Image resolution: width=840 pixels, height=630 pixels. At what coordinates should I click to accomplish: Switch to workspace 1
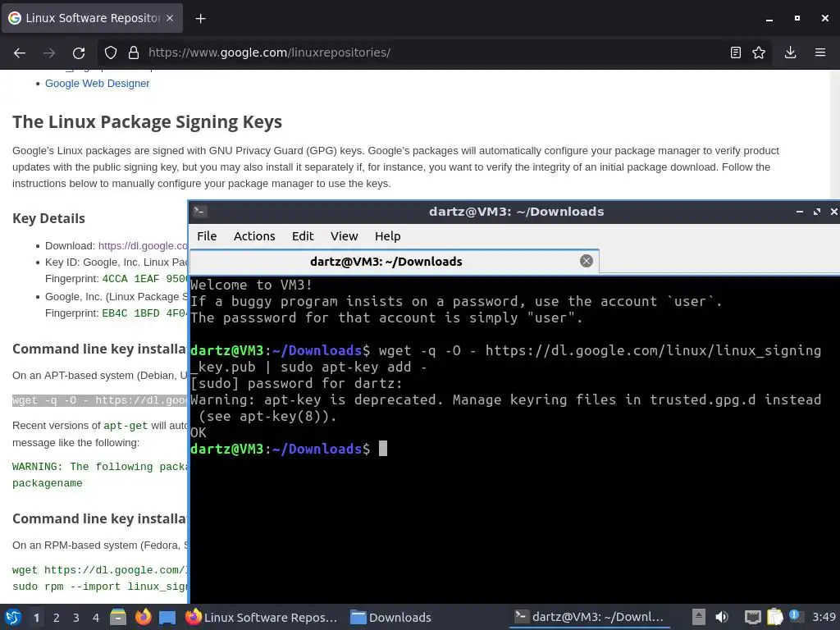pyautogui.click(x=36, y=618)
